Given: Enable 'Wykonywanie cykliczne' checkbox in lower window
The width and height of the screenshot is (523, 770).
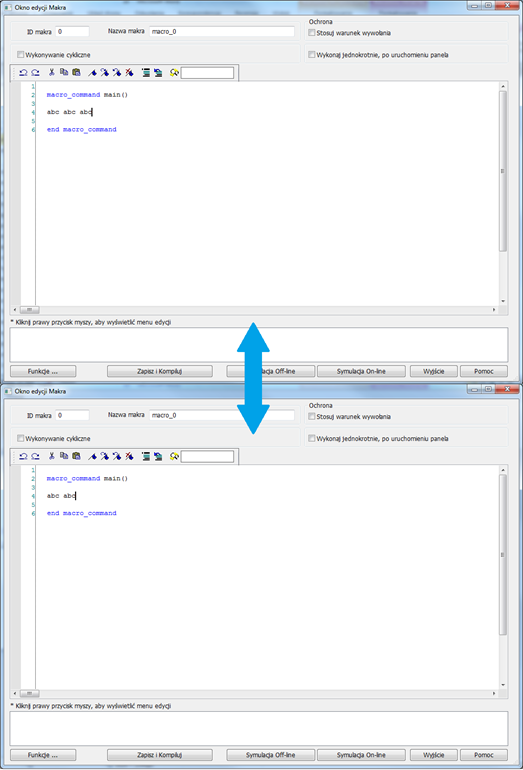Looking at the screenshot, I should coord(21,438).
